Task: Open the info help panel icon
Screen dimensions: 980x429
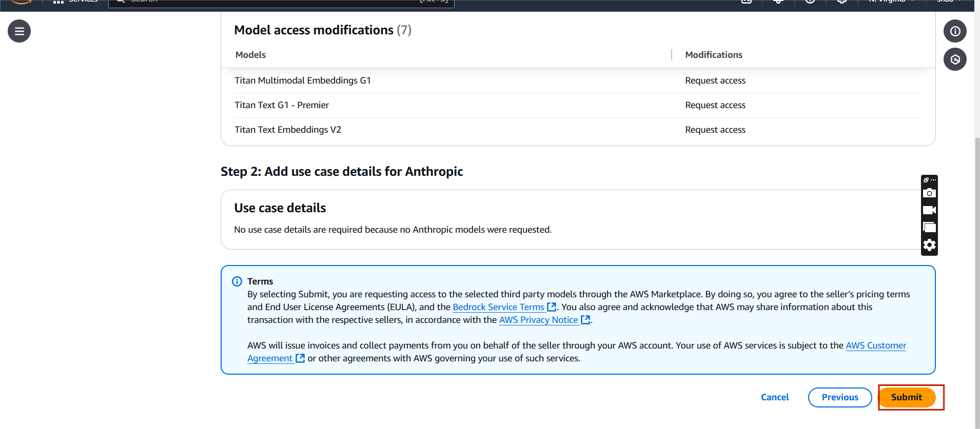Action: (955, 31)
